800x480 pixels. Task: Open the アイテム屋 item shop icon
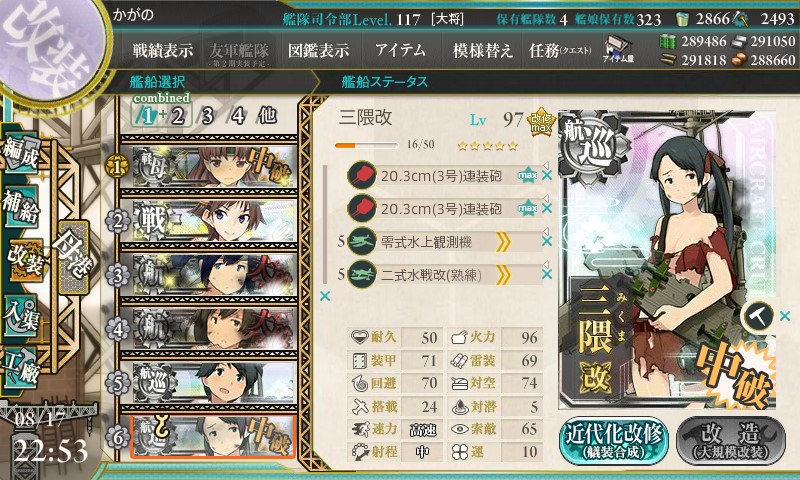pos(618,49)
